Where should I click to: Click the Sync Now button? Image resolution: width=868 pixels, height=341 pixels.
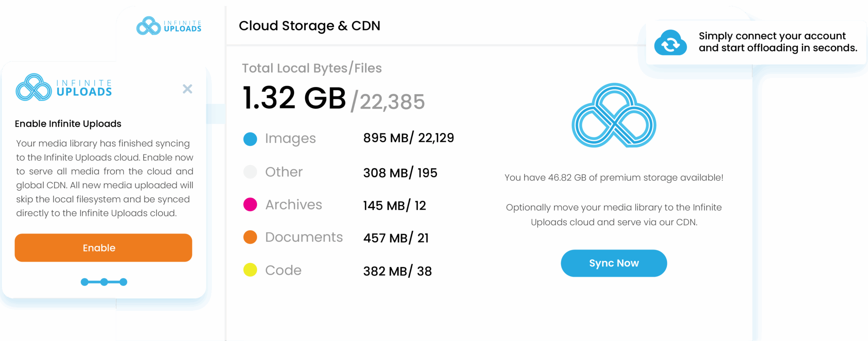click(x=614, y=263)
